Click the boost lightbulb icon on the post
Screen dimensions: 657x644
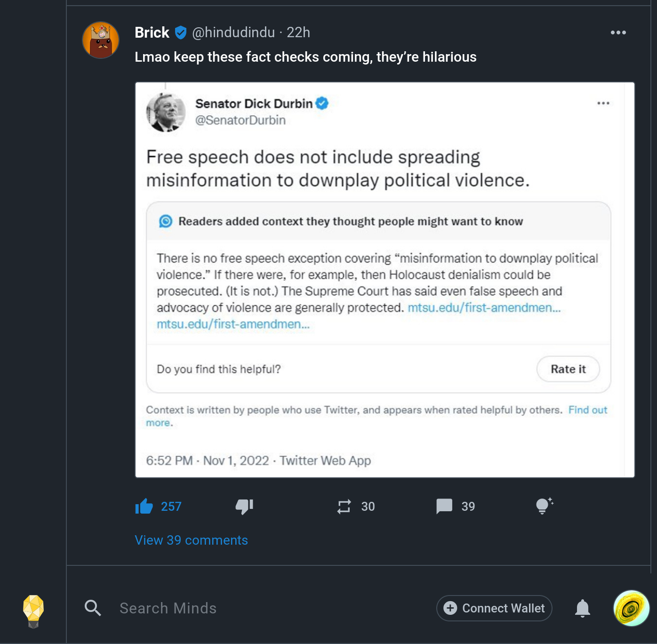click(544, 506)
